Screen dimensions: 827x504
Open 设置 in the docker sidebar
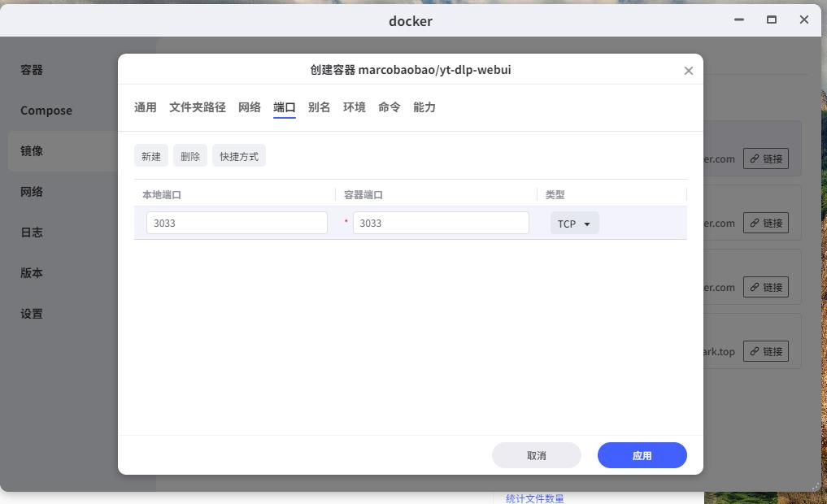32,314
